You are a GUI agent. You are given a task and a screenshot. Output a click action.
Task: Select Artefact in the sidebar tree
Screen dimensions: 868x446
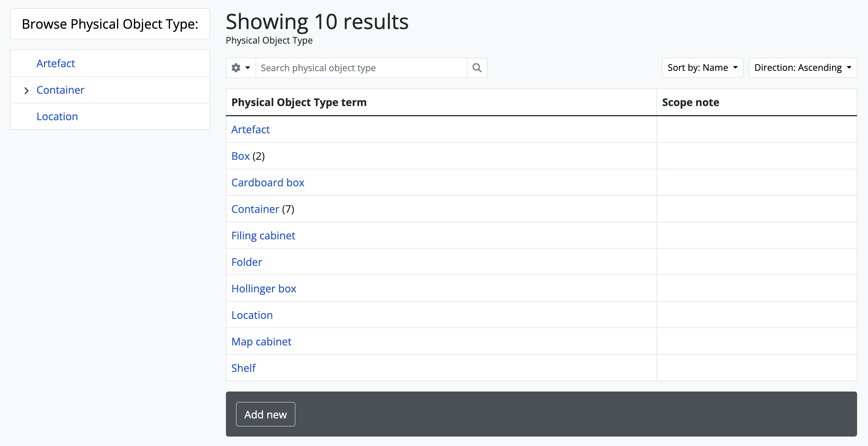point(56,64)
